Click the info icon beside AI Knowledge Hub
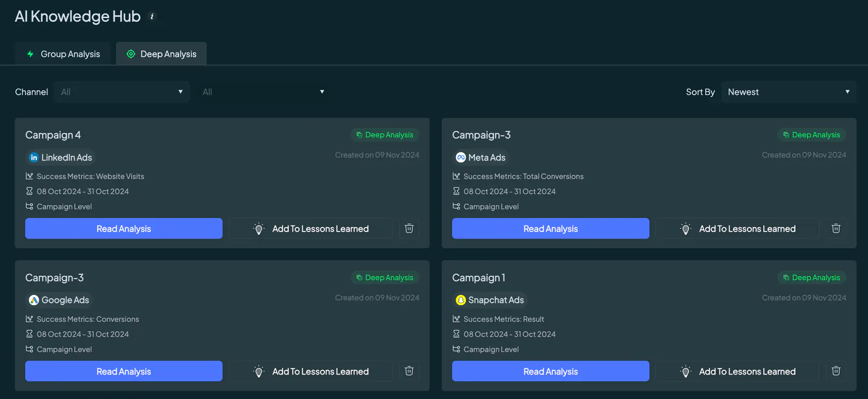868x399 pixels. pyautogui.click(x=152, y=16)
